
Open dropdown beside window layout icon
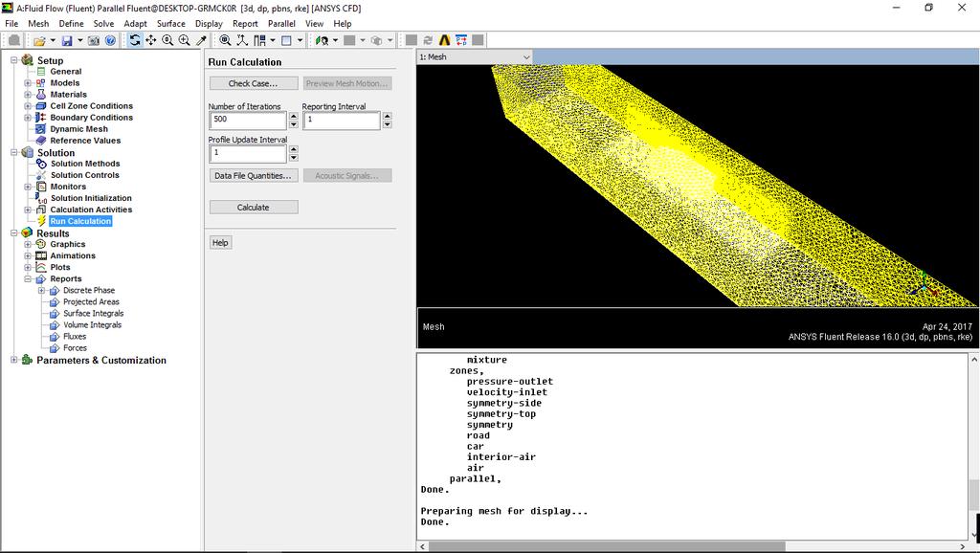tap(273, 40)
